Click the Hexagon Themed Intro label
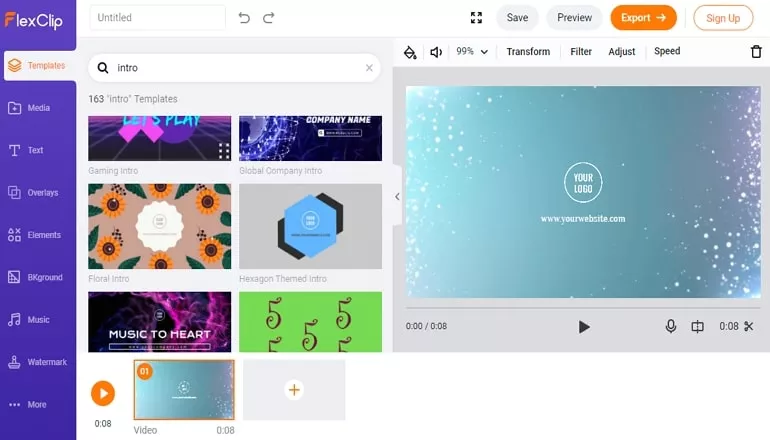 click(x=283, y=279)
